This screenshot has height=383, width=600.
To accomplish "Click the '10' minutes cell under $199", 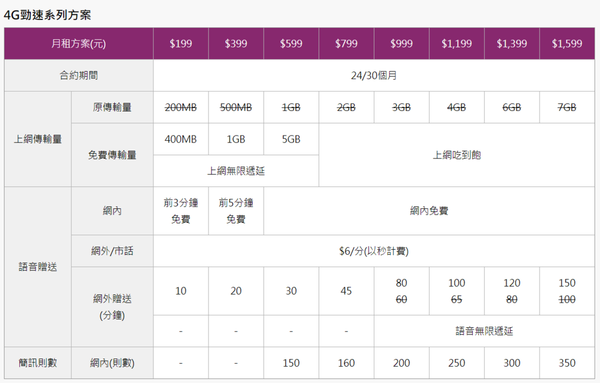I will 181,291.
